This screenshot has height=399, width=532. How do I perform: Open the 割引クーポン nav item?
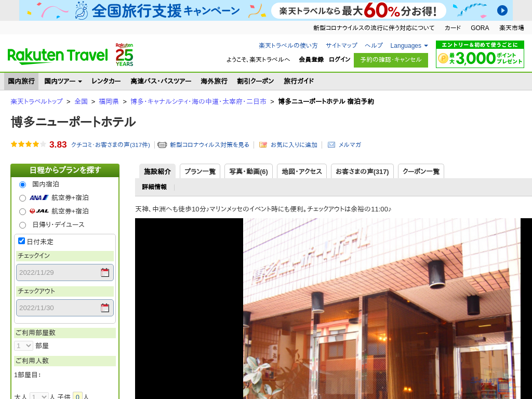point(256,81)
